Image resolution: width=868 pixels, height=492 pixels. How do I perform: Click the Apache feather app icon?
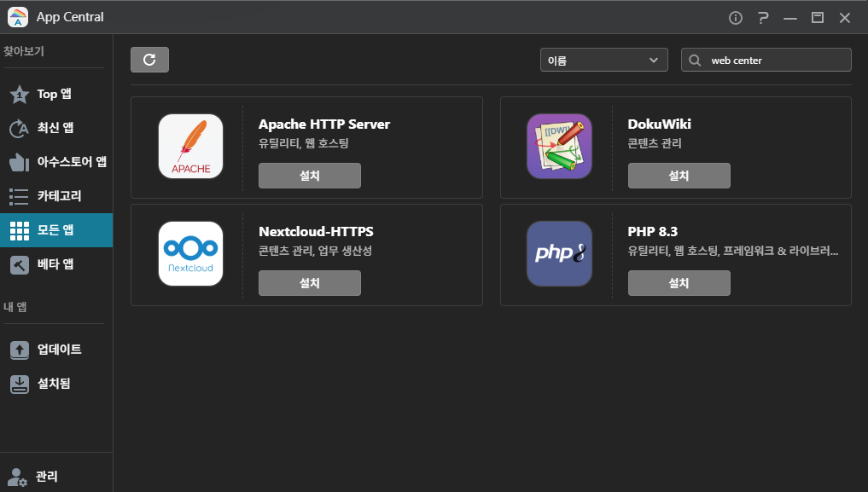click(191, 147)
